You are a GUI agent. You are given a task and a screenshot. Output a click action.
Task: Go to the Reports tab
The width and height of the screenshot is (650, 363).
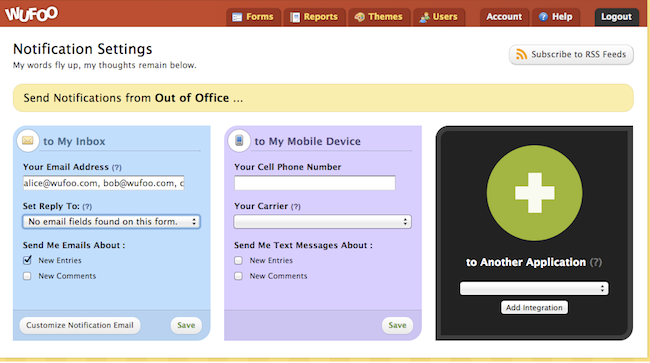314,17
